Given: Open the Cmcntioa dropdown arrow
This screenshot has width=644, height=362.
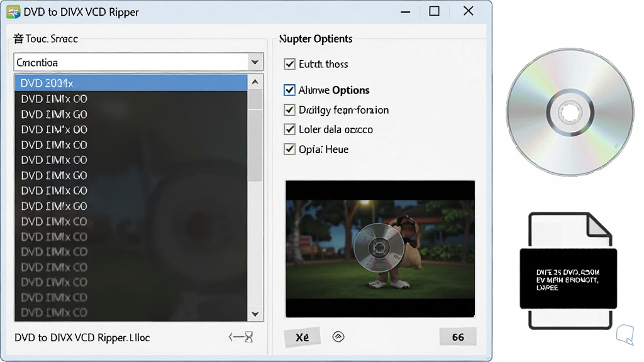Looking at the screenshot, I should 255,62.
